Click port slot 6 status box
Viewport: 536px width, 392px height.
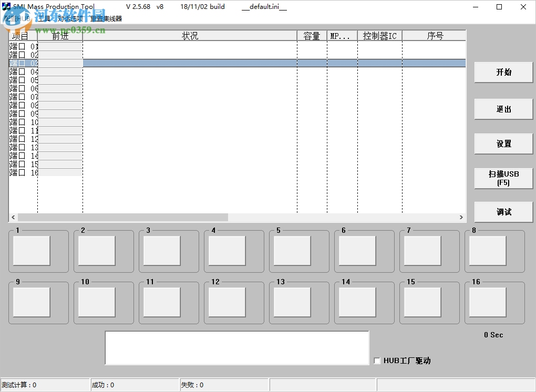tap(357, 251)
